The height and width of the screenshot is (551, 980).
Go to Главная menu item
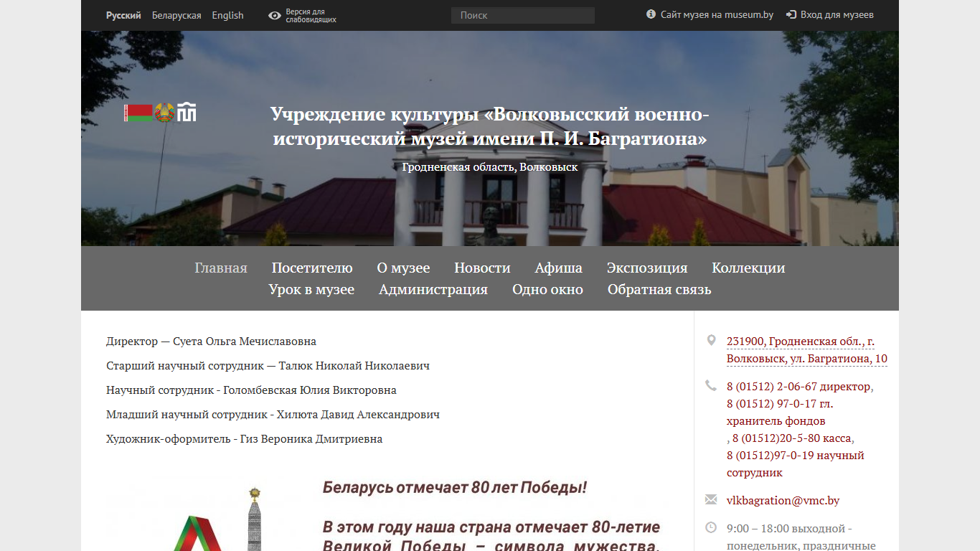point(221,268)
